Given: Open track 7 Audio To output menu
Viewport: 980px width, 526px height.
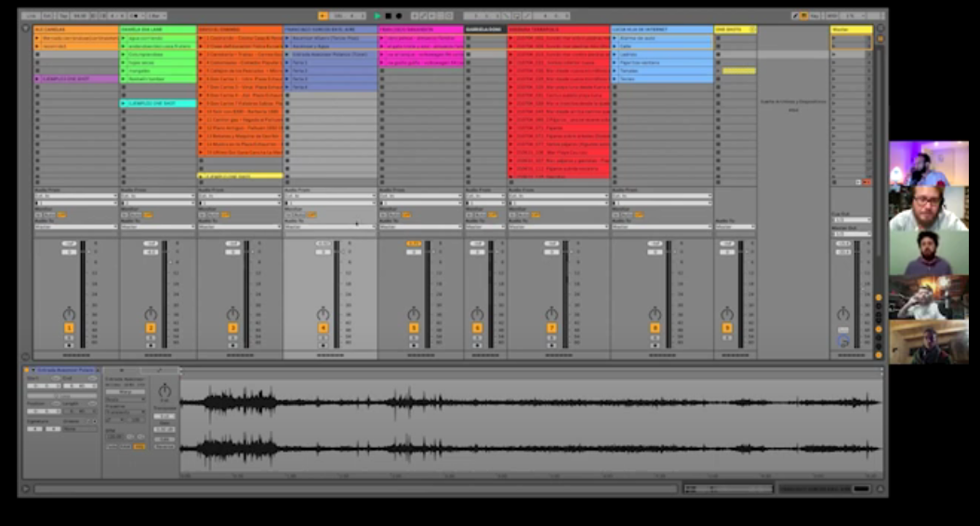Looking at the screenshot, I should 559,227.
